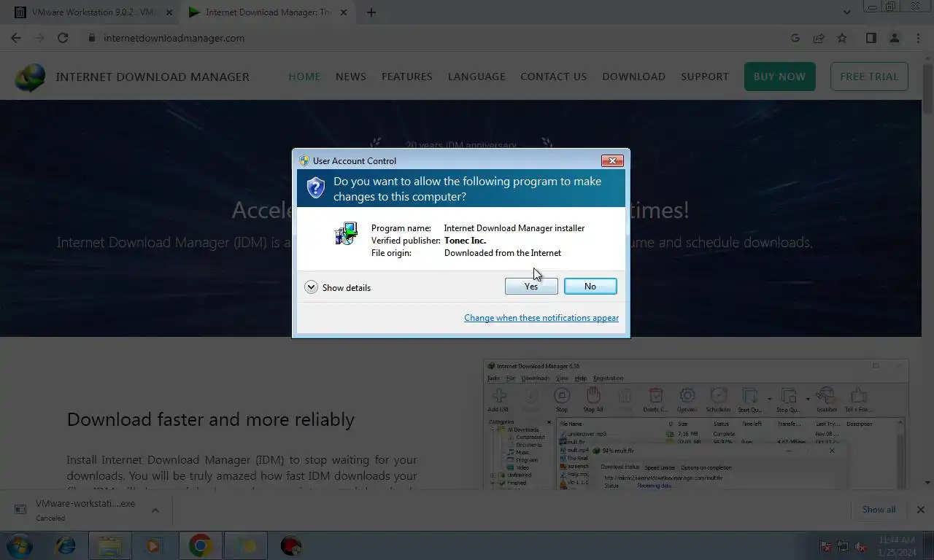The height and width of the screenshot is (560, 934).
Task: Open the Chrome side panel icon
Action: 871,38
